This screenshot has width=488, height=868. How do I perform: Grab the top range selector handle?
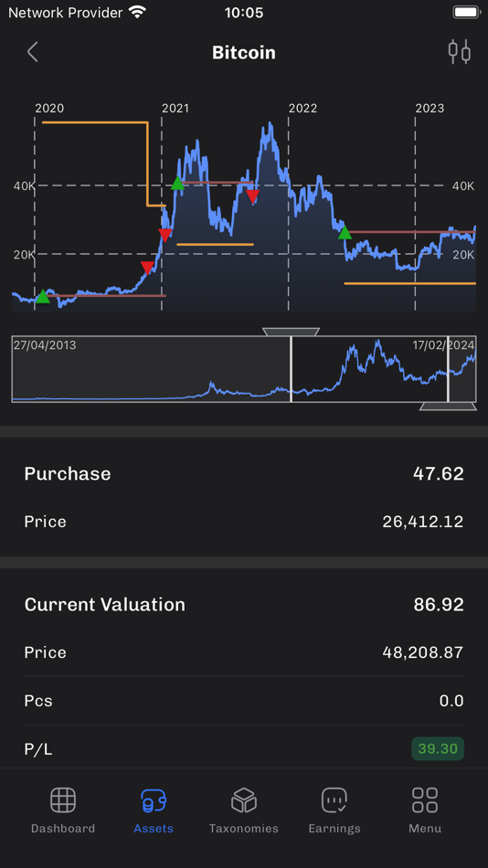pyautogui.click(x=291, y=332)
